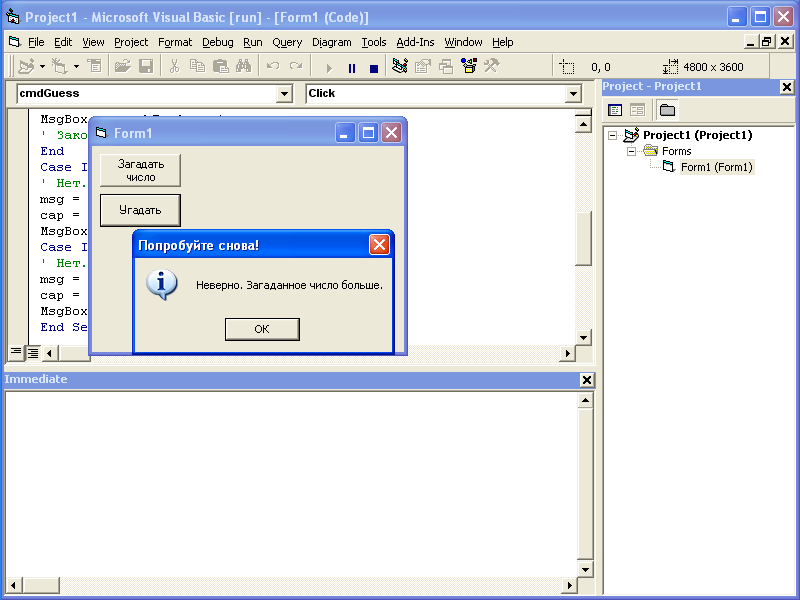This screenshot has width=800, height=600.
Task: Select the Forms folder in project tree
Action: 676,151
